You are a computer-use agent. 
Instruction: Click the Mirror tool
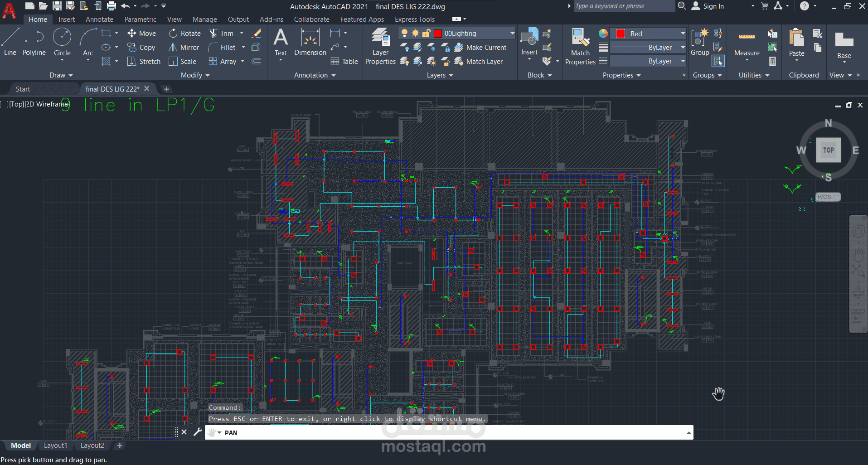pyautogui.click(x=184, y=47)
